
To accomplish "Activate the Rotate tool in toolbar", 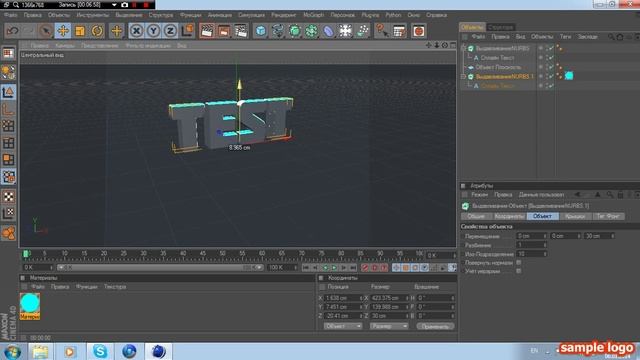I will [97, 31].
